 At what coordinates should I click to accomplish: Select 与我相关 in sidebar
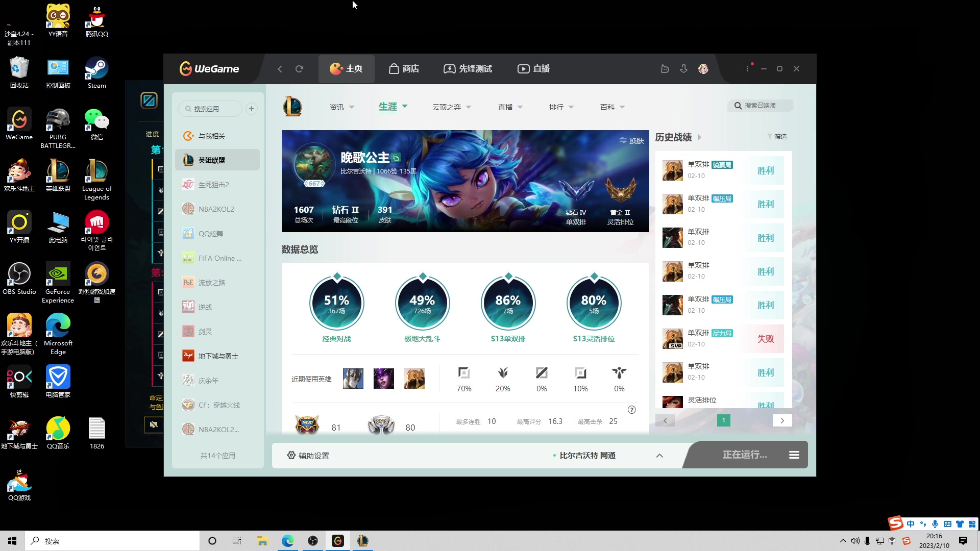pos(217,136)
